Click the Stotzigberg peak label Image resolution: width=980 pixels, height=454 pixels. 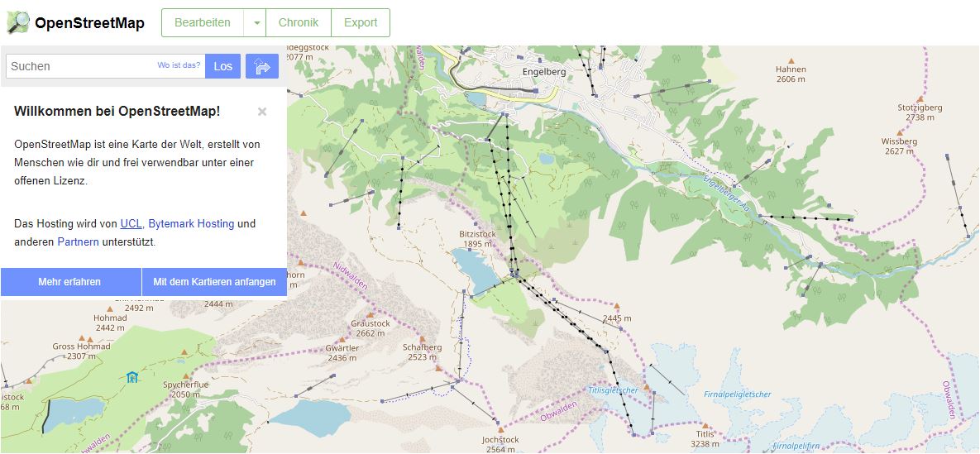click(x=920, y=112)
